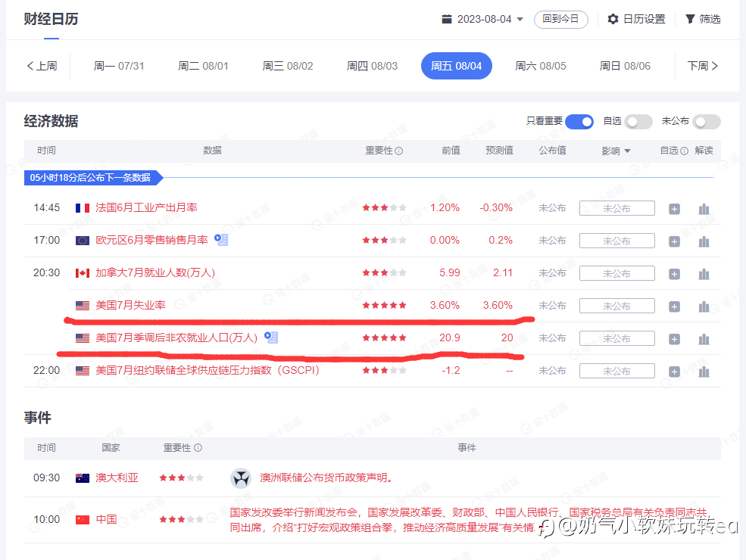Add 美国7月失业率 to watchlist with plus icon
This screenshot has width=746, height=560.
674,306
